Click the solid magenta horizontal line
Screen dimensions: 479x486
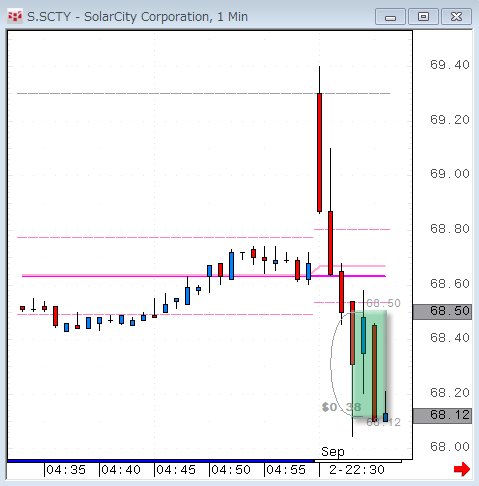tap(204, 276)
